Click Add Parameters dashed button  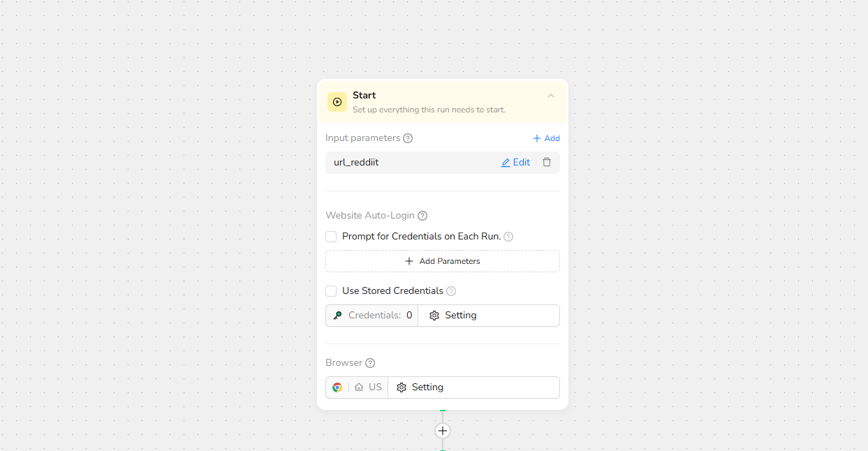[x=442, y=261]
